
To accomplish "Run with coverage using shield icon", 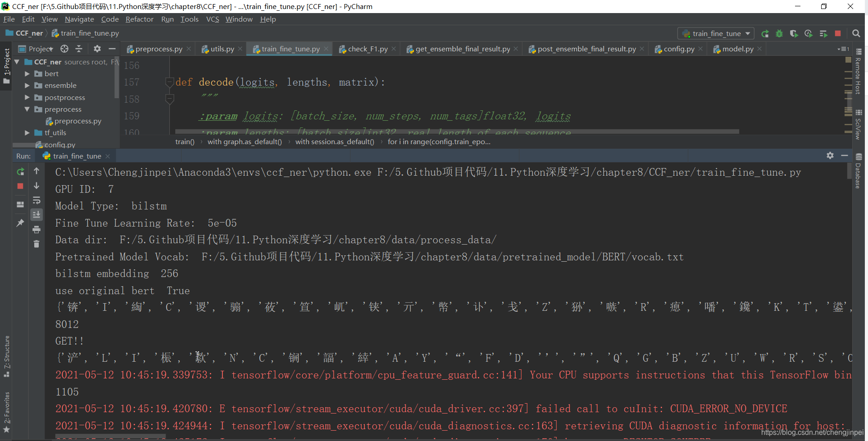I will click(x=794, y=34).
